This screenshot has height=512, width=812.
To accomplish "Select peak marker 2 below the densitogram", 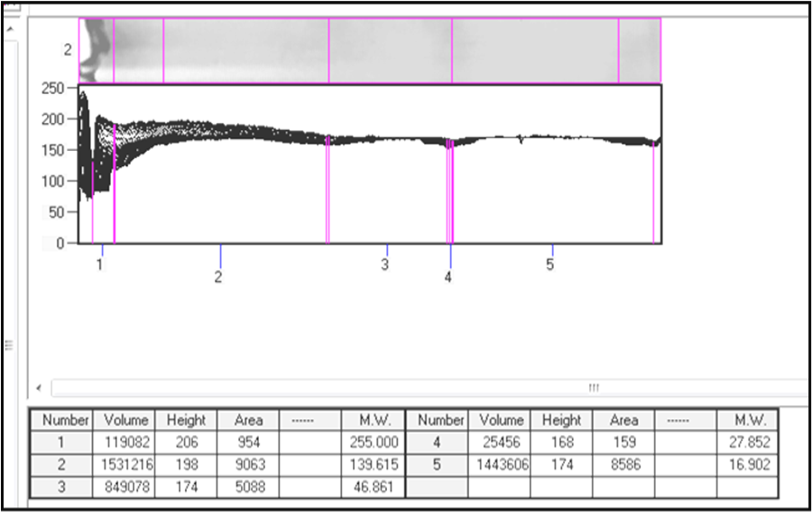I will [x=218, y=276].
